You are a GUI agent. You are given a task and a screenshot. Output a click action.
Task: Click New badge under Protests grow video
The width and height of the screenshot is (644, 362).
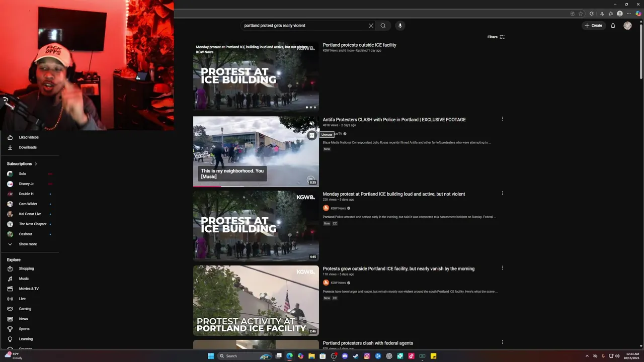[x=327, y=298]
